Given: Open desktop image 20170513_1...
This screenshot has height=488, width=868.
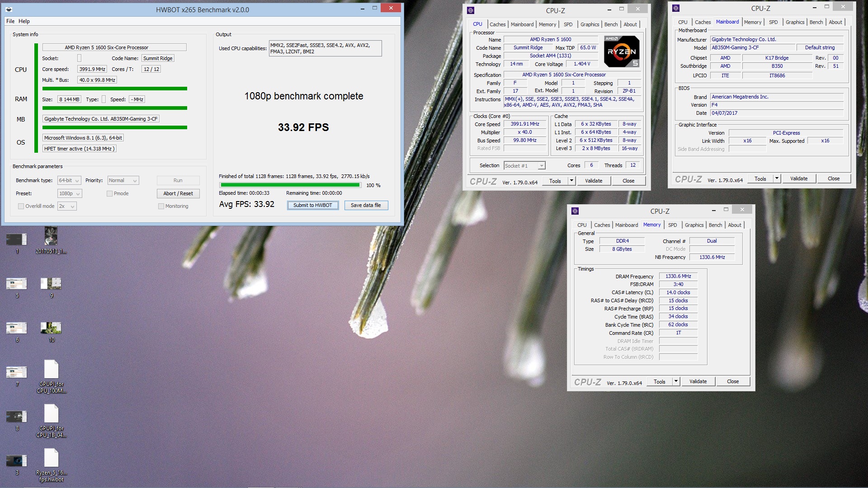Looking at the screenshot, I should coord(51,239).
